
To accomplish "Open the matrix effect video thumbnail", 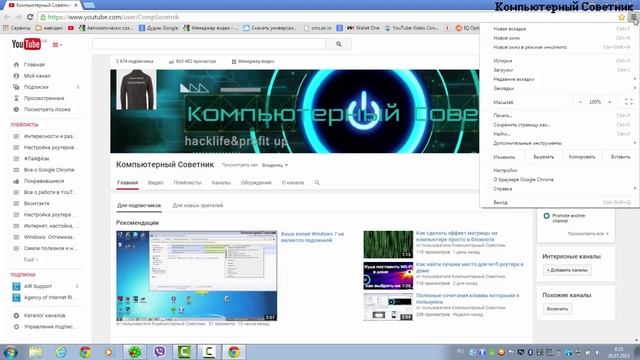I will 388,244.
